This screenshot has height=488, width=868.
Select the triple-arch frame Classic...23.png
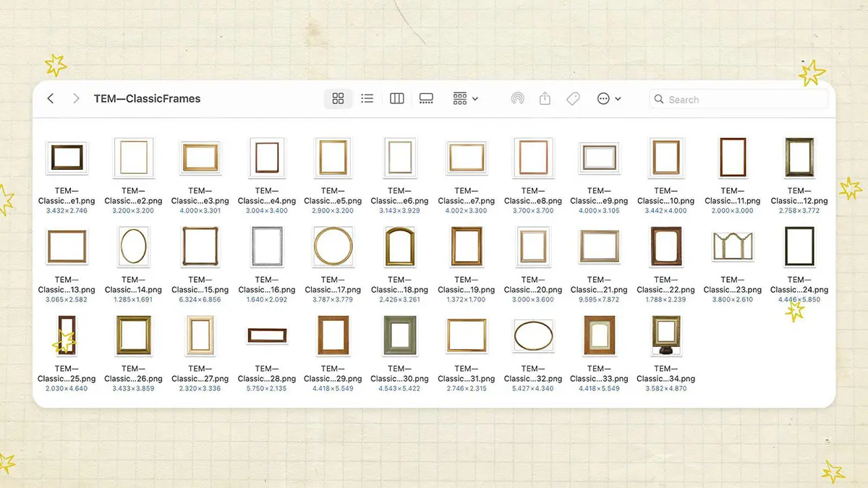(x=732, y=247)
